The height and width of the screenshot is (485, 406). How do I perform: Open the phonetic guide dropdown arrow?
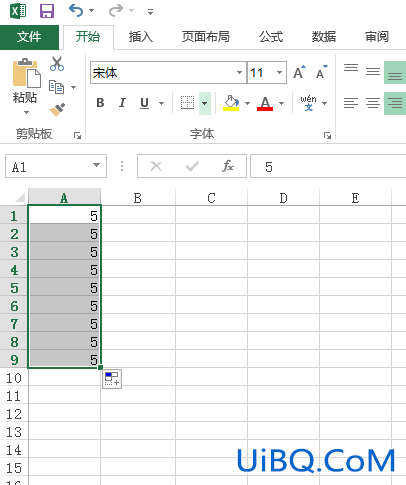(x=324, y=103)
